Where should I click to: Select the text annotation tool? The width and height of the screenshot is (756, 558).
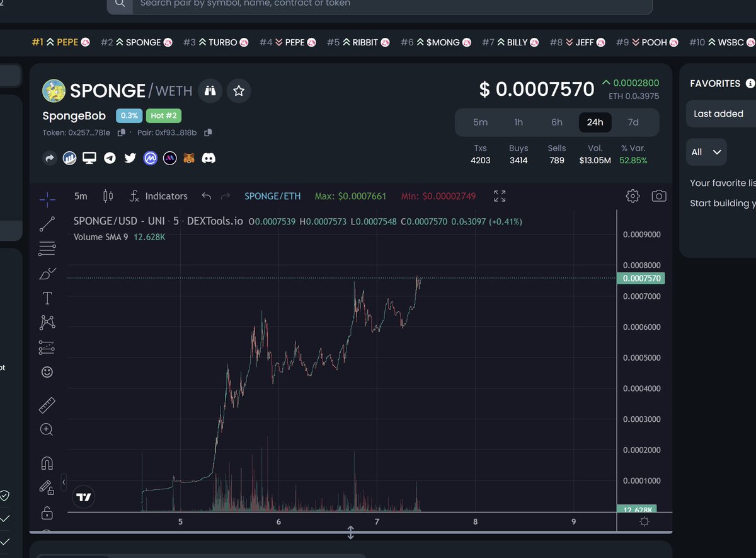pos(47,298)
